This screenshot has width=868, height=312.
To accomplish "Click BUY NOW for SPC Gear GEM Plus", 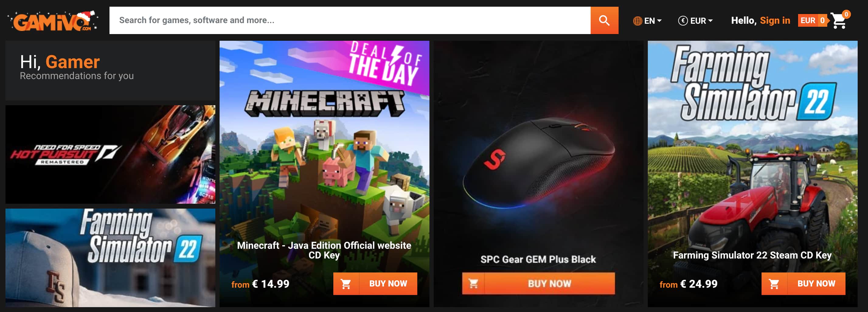I will [549, 284].
